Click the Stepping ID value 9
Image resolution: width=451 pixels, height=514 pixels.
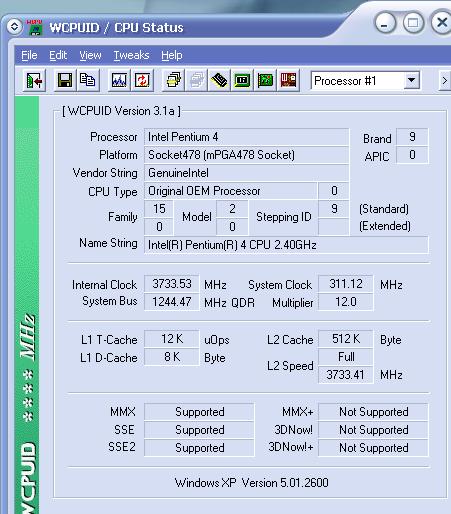[x=334, y=209]
